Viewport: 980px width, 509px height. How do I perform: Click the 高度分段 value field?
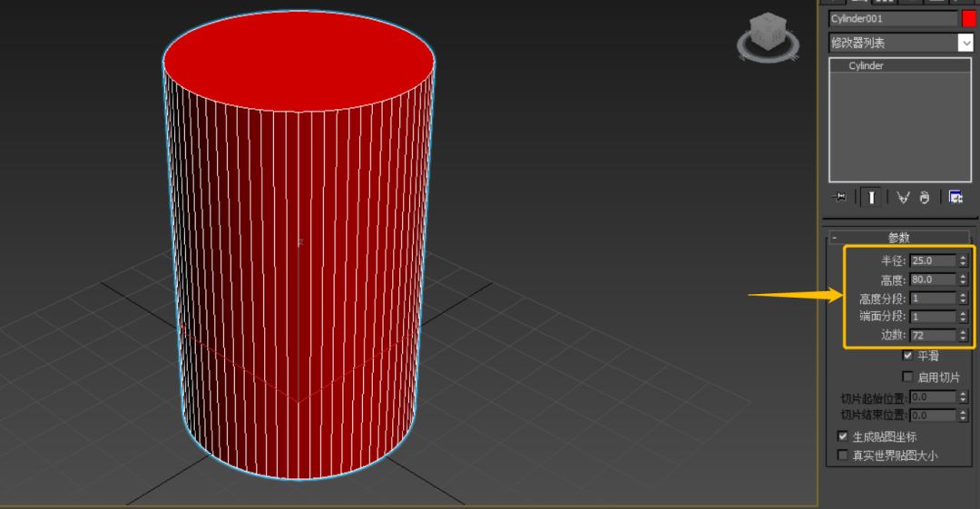tap(933, 299)
